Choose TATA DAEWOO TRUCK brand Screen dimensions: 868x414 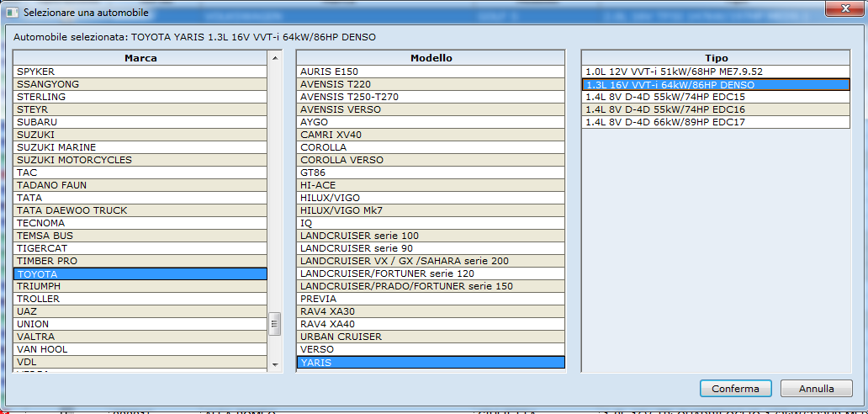140,210
